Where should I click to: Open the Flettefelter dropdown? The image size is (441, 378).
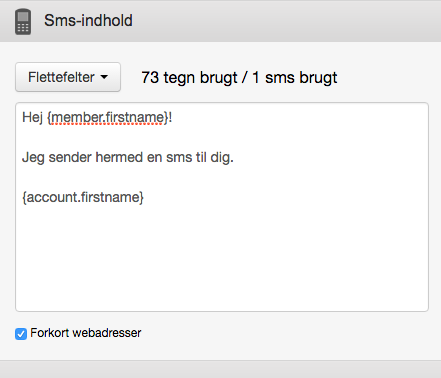[68, 77]
